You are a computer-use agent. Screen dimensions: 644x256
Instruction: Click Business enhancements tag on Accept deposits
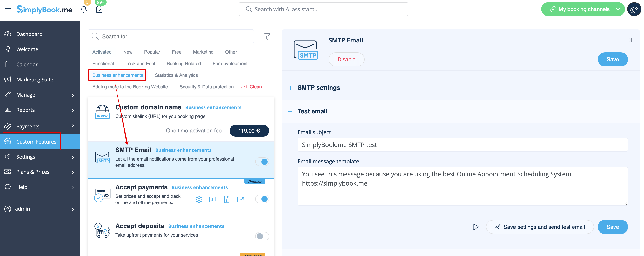(196, 226)
